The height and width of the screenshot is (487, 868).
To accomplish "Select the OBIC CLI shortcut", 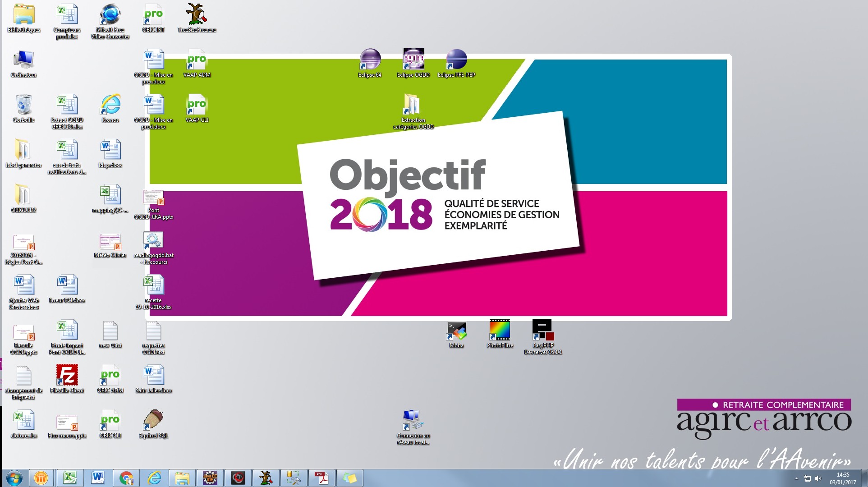I will pyautogui.click(x=110, y=424).
